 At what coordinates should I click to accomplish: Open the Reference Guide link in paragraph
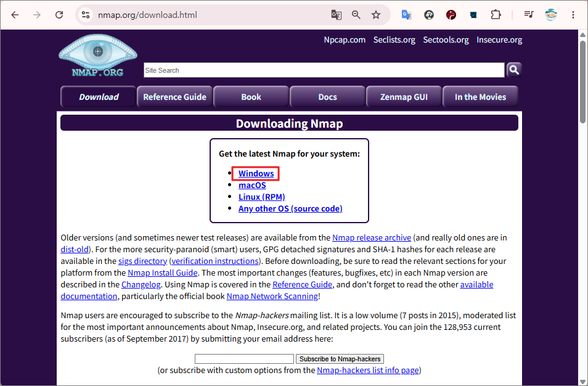302,284
